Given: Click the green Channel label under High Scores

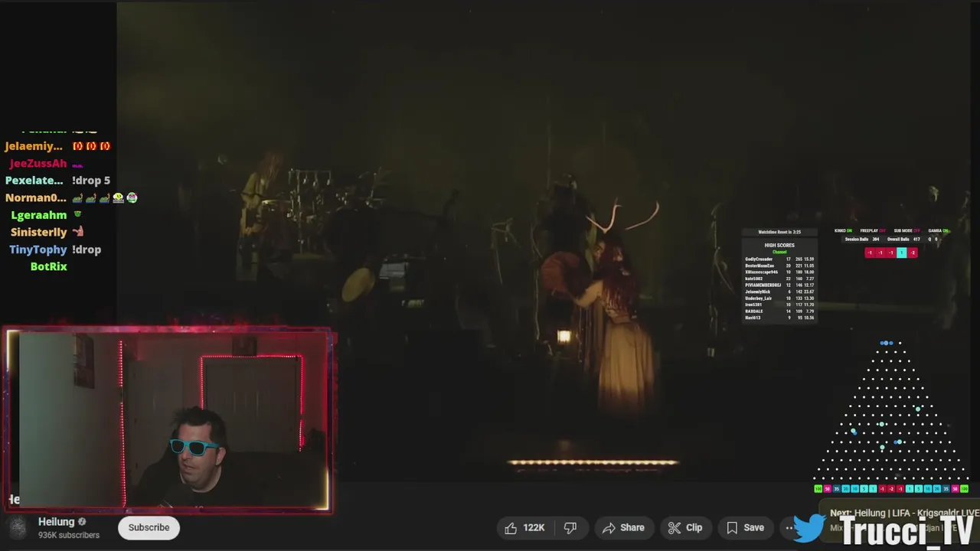Looking at the screenshot, I should pos(779,252).
